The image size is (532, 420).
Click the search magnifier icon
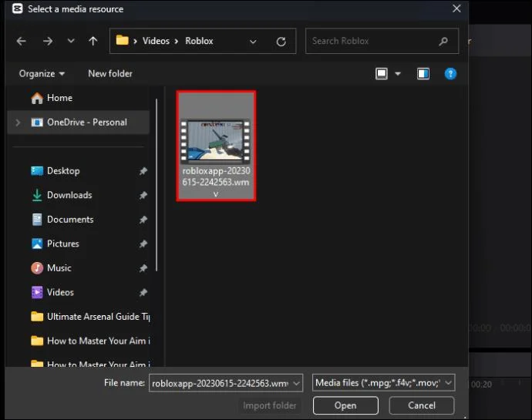click(x=443, y=42)
